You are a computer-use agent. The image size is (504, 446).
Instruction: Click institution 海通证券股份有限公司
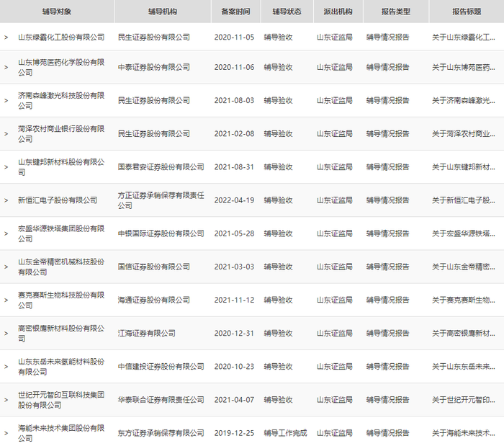click(154, 300)
